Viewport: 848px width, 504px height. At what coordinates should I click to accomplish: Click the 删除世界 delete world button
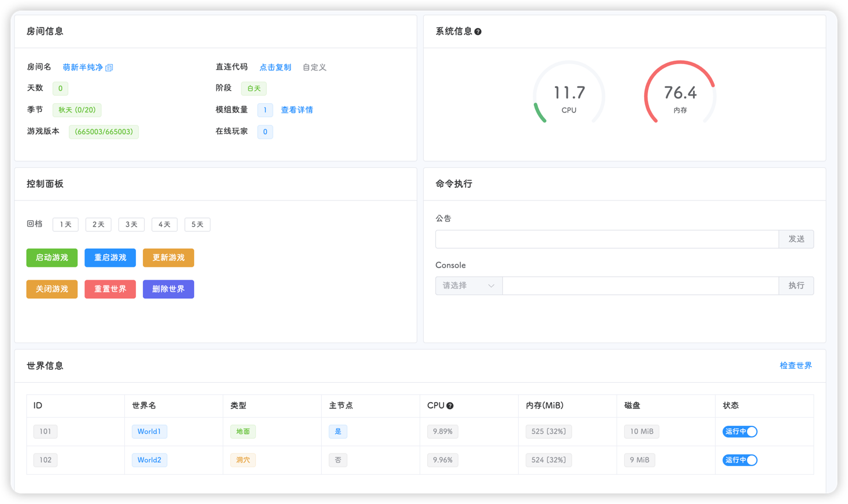pos(168,289)
